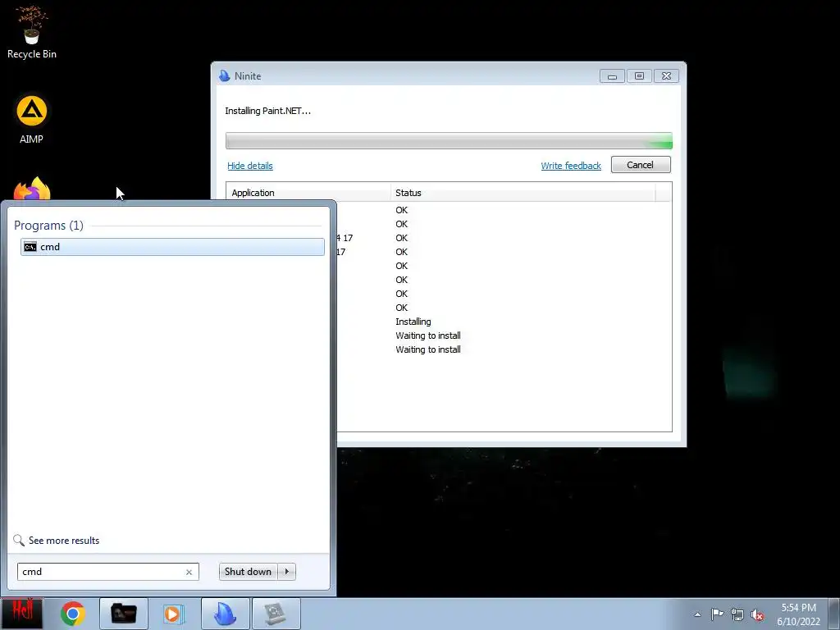Cancel the Ninite installation
The height and width of the screenshot is (630, 840).
641,164
